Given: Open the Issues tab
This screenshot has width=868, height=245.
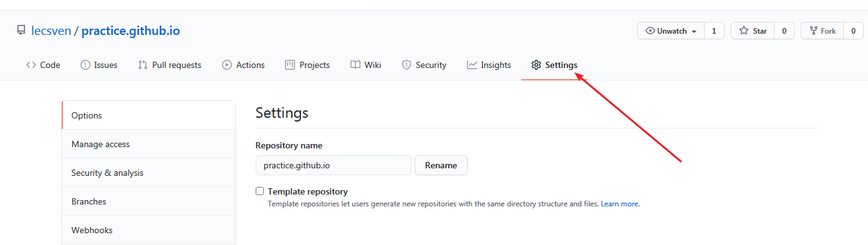Looking at the screenshot, I should (99, 65).
